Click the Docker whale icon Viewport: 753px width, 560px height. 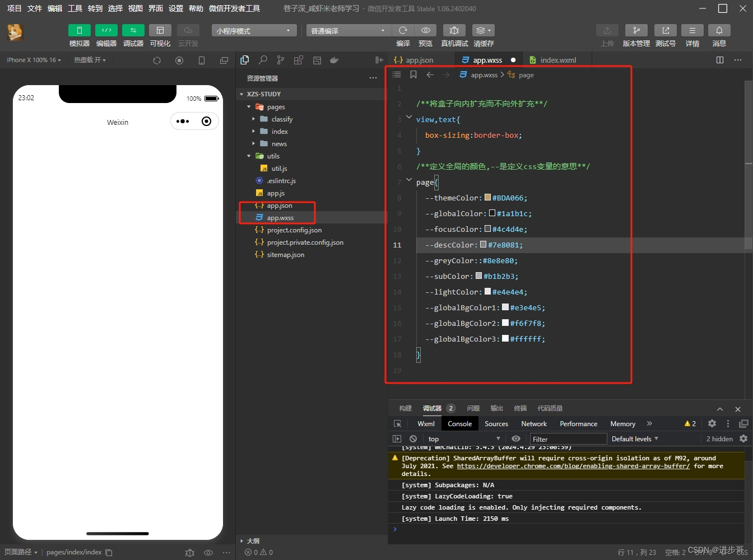pos(334,60)
